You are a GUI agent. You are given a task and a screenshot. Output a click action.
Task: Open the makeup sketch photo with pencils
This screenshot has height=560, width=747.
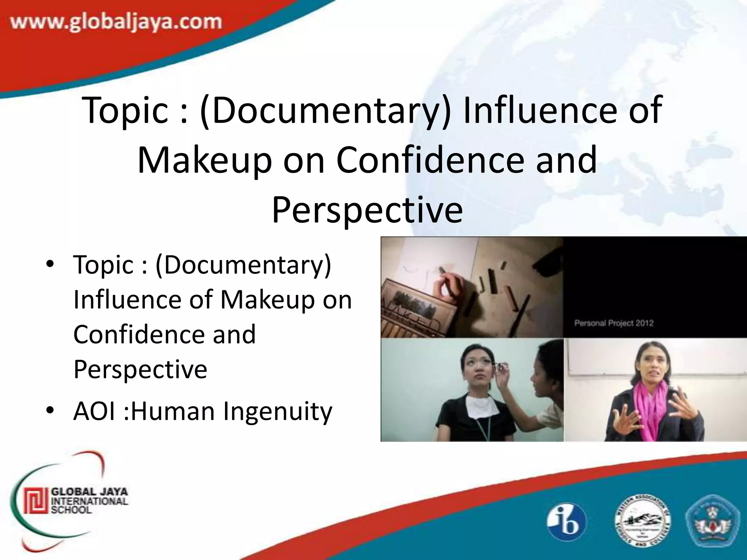(472, 287)
